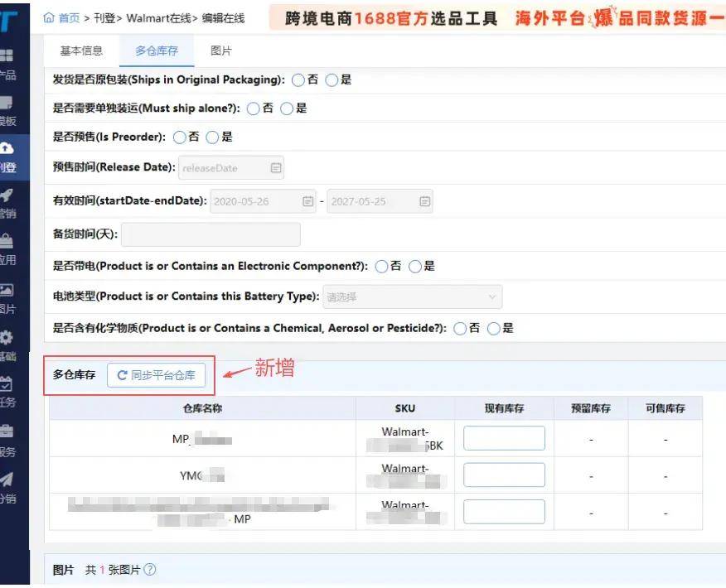Open the 基础 gear settings sidebar icon

[7, 338]
